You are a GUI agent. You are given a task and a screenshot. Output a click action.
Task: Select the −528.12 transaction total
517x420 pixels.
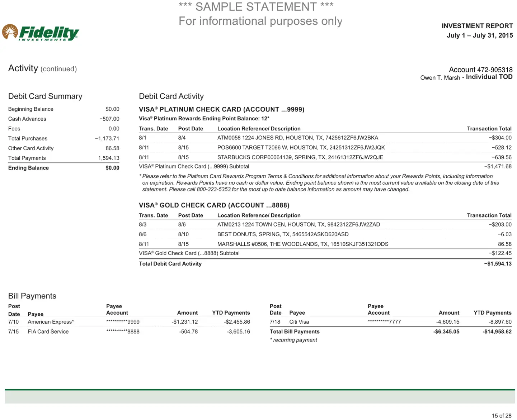point(502,147)
